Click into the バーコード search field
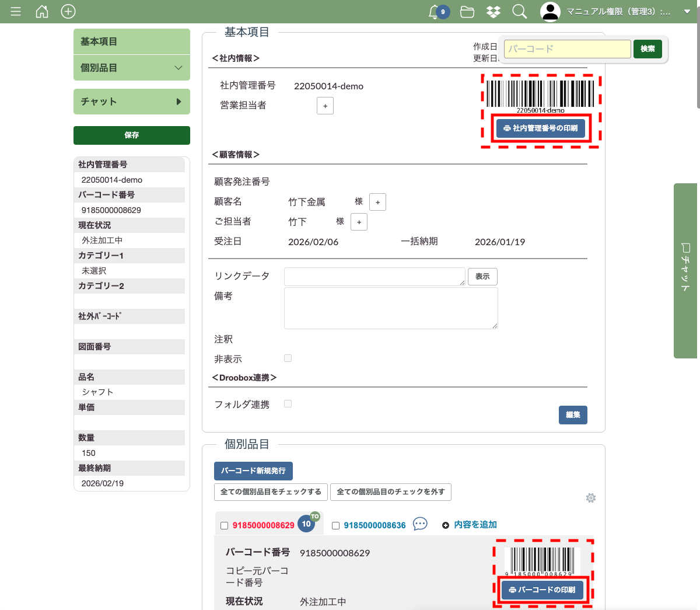Image resolution: width=700 pixels, height=610 pixels. [567, 49]
